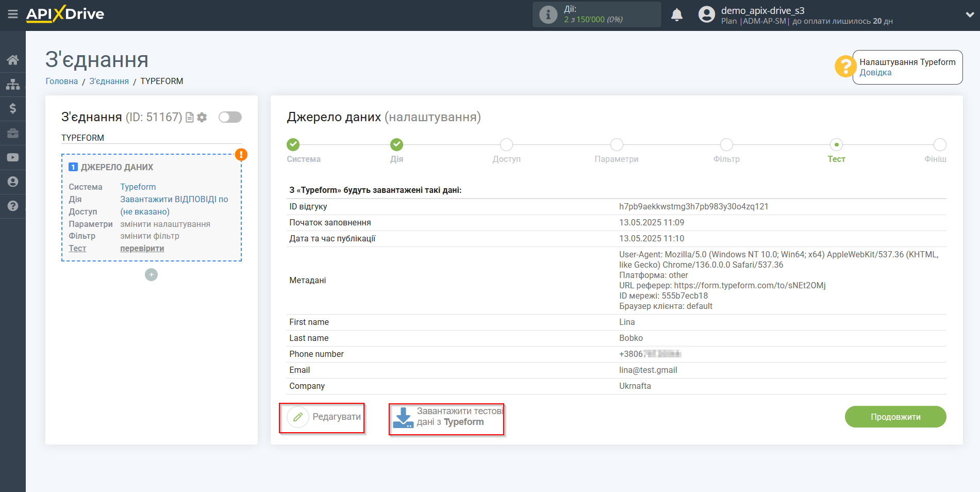Click the TYPEFORM connection name field

151,138
